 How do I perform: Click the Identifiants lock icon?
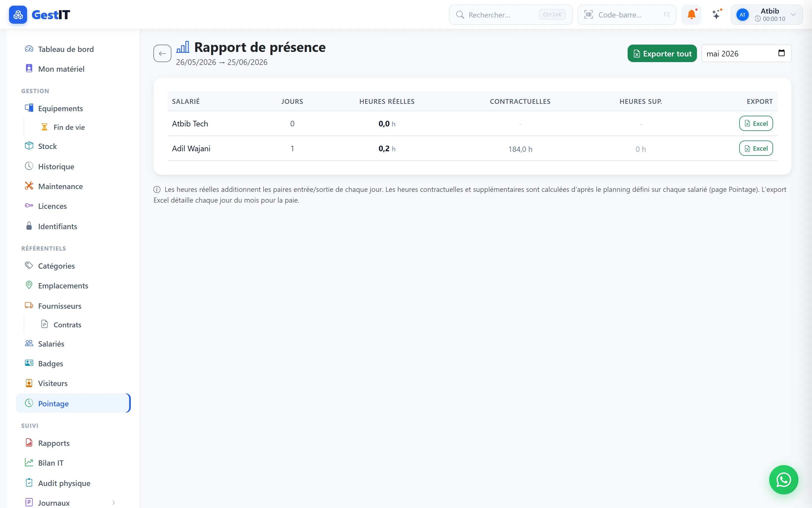[29, 226]
